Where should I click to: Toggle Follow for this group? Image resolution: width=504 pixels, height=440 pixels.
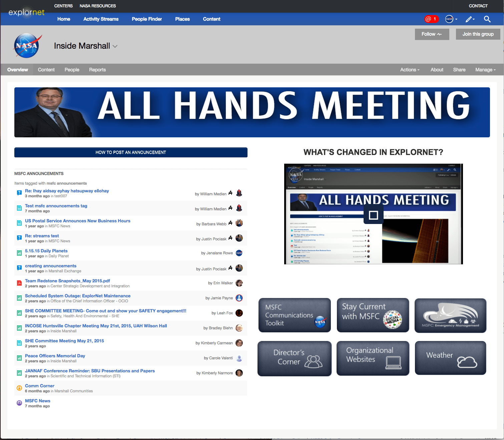click(432, 34)
